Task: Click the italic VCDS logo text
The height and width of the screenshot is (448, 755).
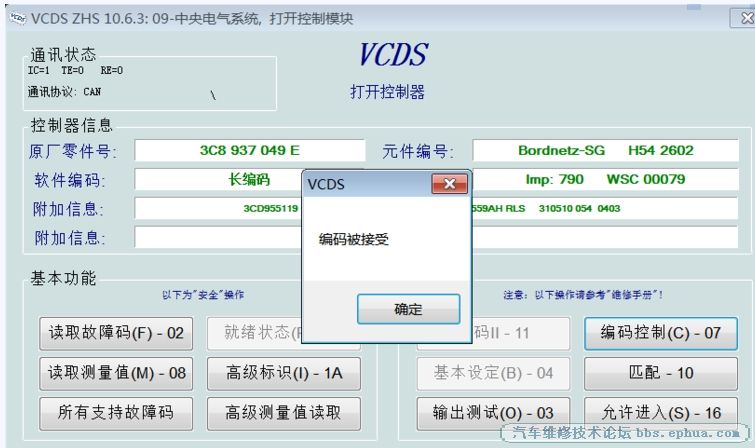Action: 393,54
